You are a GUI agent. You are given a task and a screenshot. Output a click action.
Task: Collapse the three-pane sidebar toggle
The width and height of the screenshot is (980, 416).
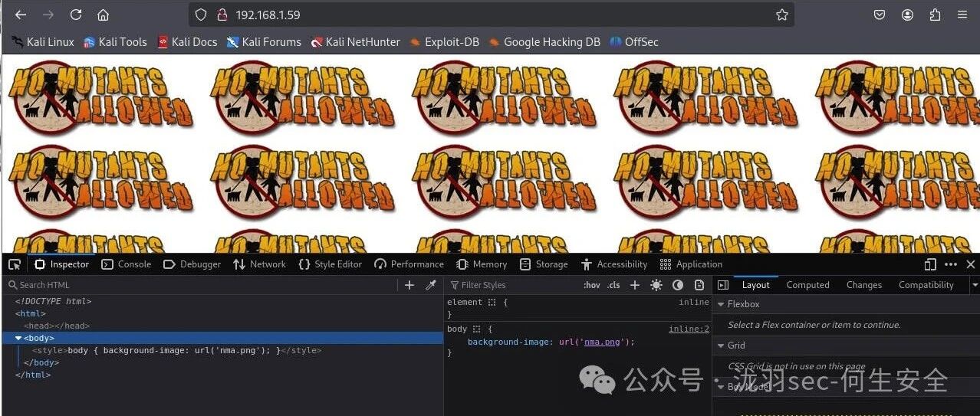[x=722, y=285]
